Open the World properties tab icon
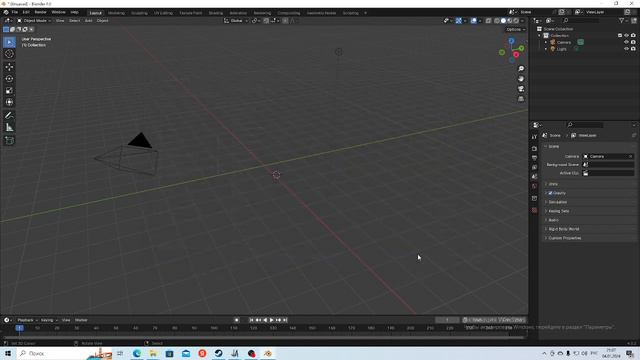Image resolution: width=640 pixels, height=360 pixels. tap(534, 187)
